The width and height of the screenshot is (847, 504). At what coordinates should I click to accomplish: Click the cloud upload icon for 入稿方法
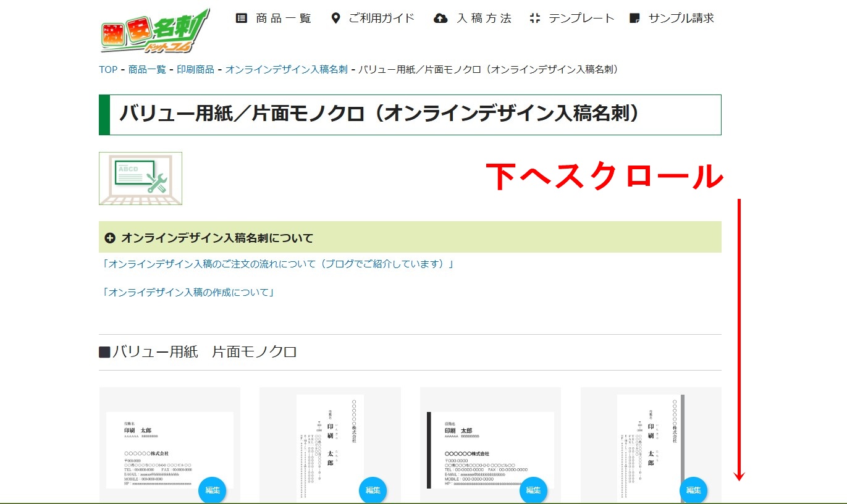pos(440,19)
